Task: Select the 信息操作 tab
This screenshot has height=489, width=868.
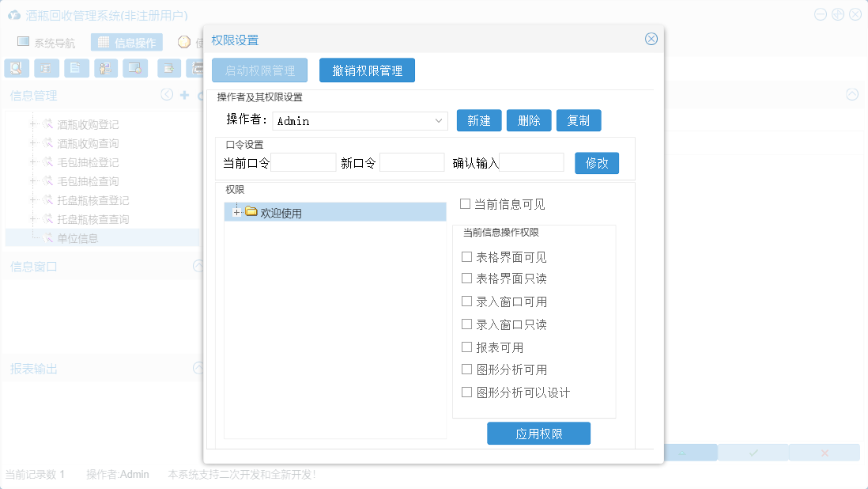Action: [126, 43]
